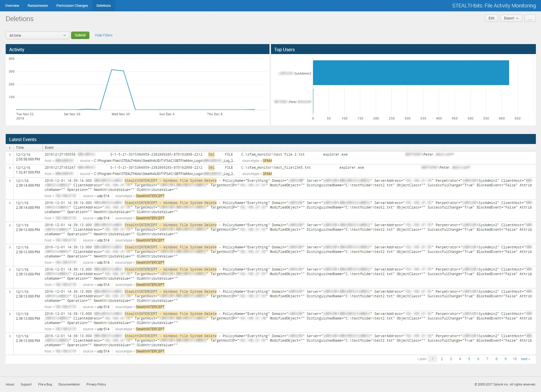Open the Export dropdown
This screenshot has width=541, height=392.
(x=511, y=18)
